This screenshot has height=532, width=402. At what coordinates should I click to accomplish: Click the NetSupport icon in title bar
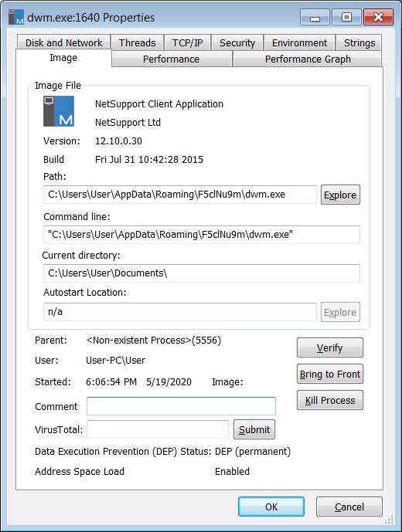[16, 17]
